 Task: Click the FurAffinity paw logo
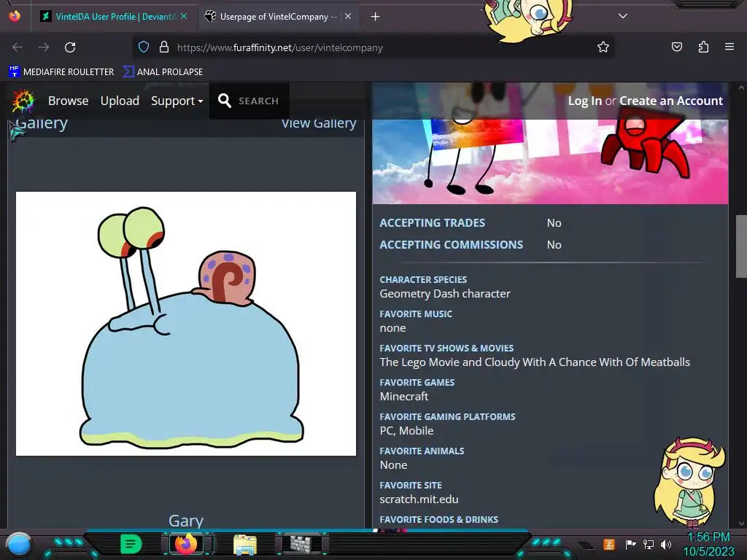pos(23,101)
